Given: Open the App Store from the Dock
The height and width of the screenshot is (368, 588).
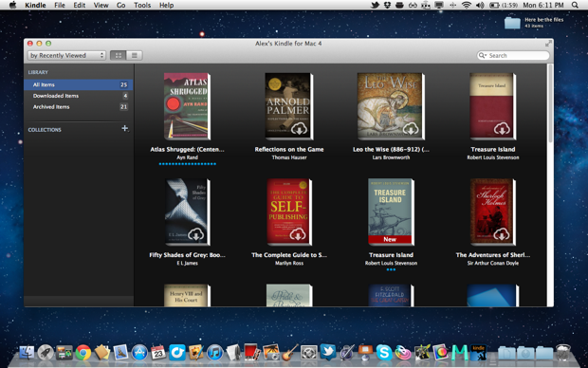Looking at the screenshot, I should pos(139,353).
